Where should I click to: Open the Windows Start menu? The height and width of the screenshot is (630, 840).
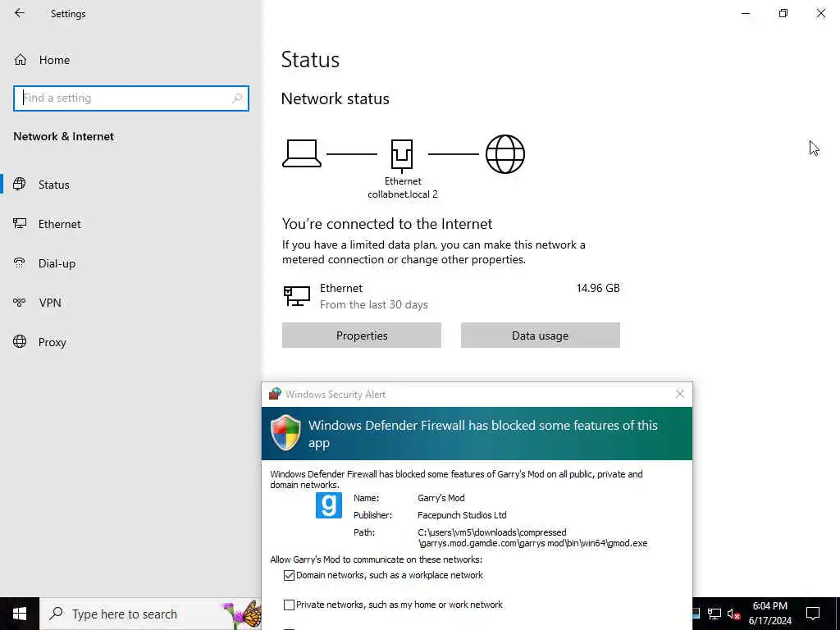(x=20, y=614)
